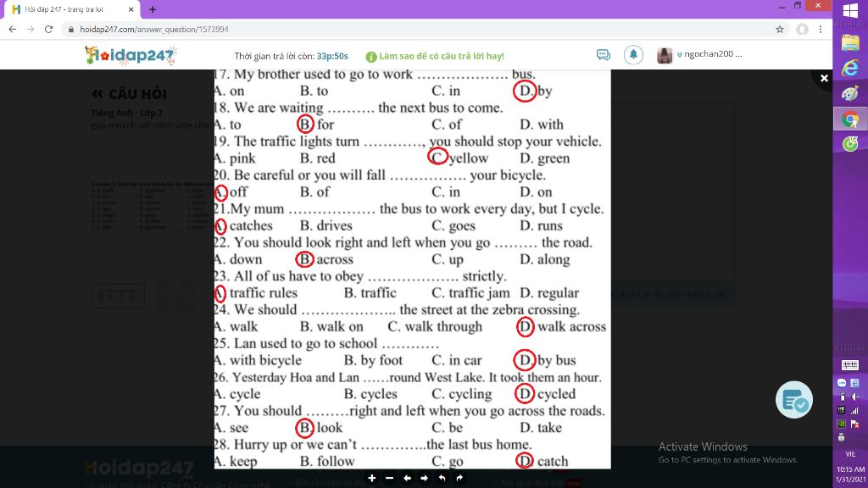868x488 pixels.
Task: Launch Internet Explorer from taskbar
Action: tap(850, 68)
